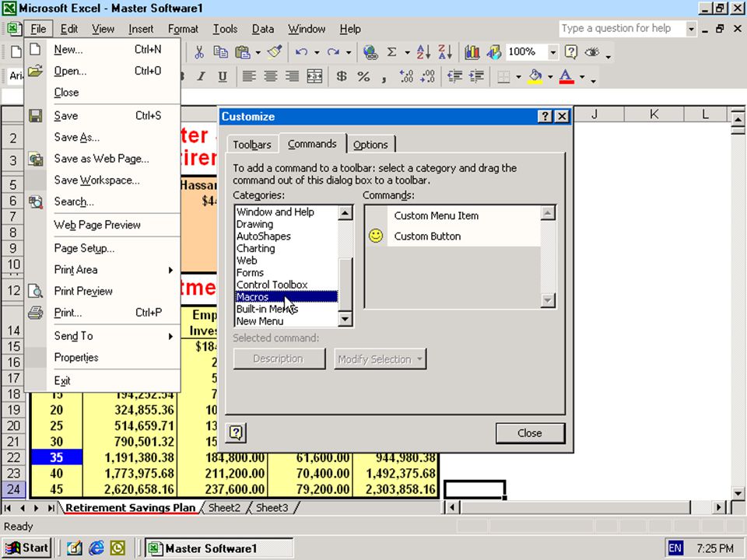747x560 pixels.
Task: Sort descending with the Z-A icon
Action: 444,52
